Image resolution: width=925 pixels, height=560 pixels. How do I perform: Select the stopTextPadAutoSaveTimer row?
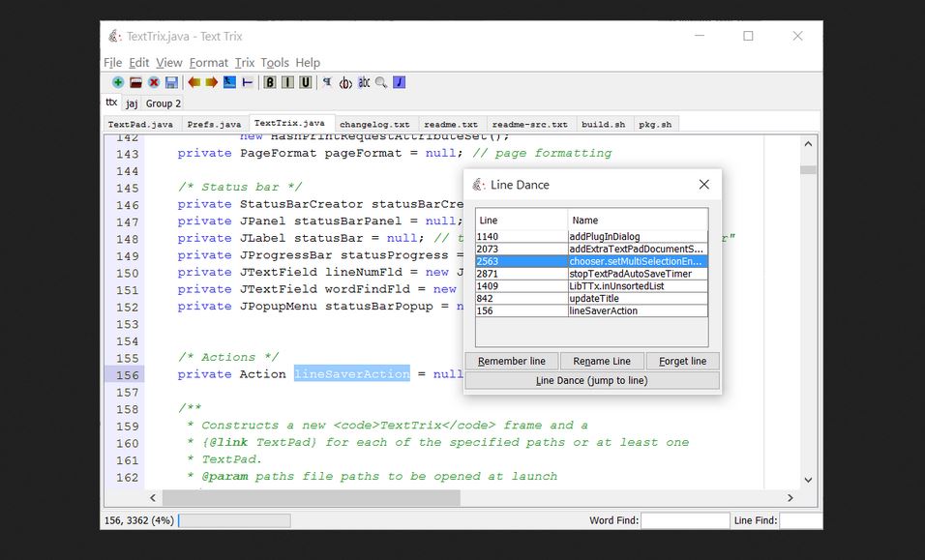[592, 274]
